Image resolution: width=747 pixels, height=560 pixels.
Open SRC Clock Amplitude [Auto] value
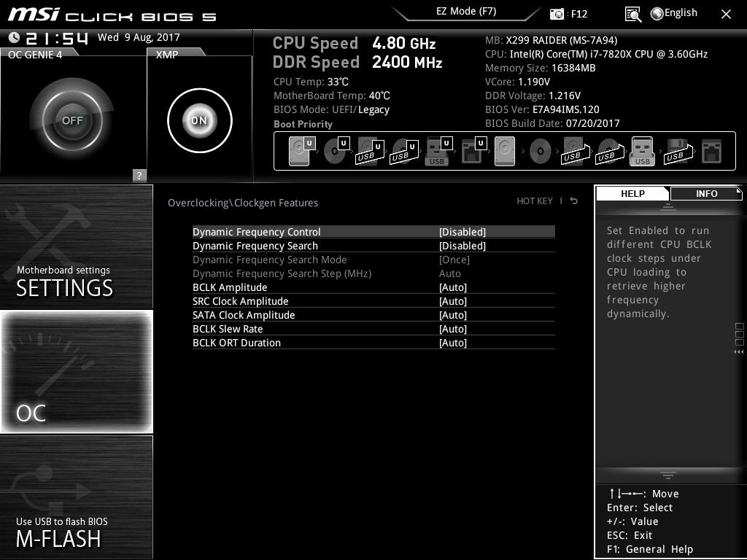click(x=452, y=301)
